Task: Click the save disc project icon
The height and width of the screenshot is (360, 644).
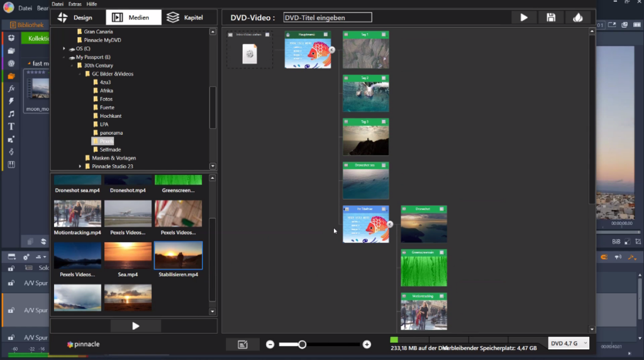Action: [551, 18]
